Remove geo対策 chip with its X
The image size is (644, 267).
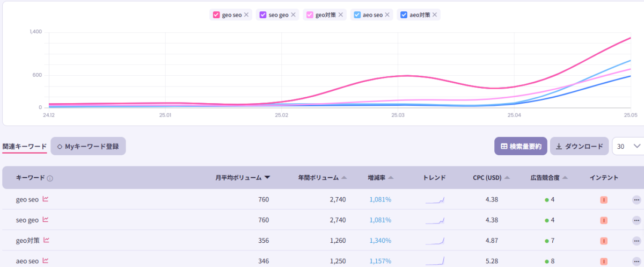point(341,15)
